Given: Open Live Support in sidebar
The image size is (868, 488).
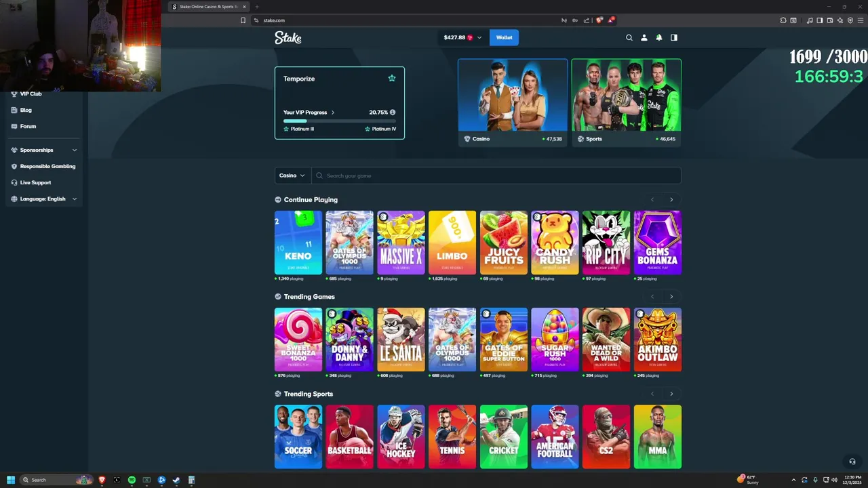Looking at the screenshot, I should 35,182.
